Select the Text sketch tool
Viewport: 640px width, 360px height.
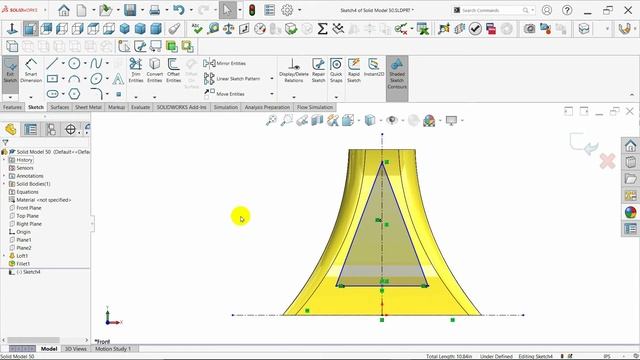click(118, 78)
